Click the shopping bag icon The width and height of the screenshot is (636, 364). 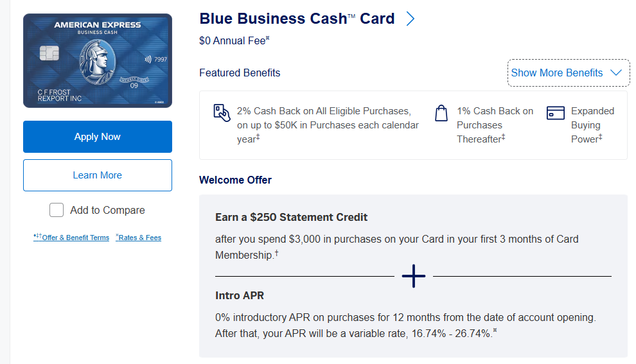pyautogui.click(x=441, y=113)
